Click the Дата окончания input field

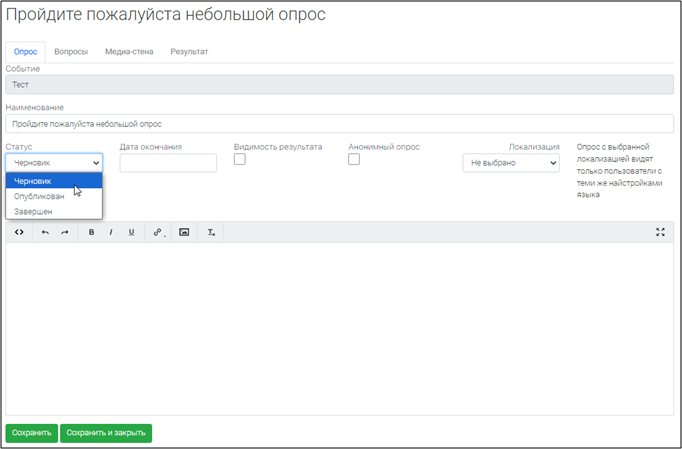coord(168,163)
